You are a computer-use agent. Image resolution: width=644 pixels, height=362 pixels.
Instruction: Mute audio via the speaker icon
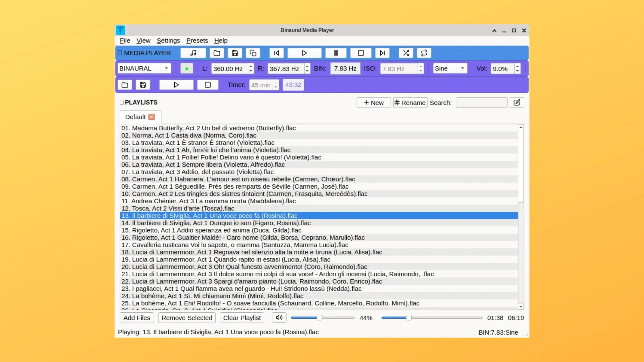279,318
